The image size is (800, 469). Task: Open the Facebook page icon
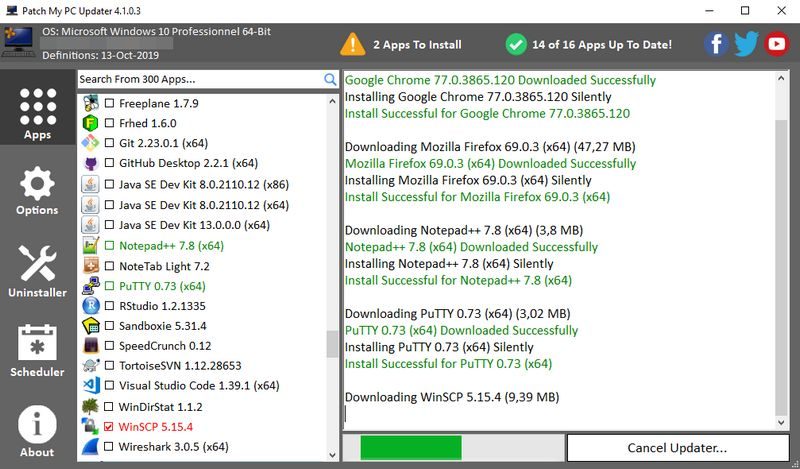click(716, 44)
